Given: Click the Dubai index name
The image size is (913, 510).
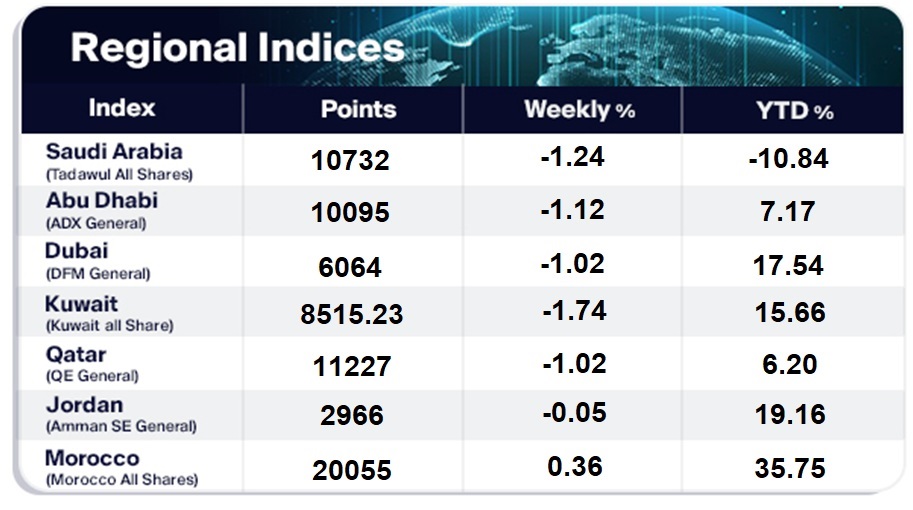Looking at the screenshot, I should point(77,250).
